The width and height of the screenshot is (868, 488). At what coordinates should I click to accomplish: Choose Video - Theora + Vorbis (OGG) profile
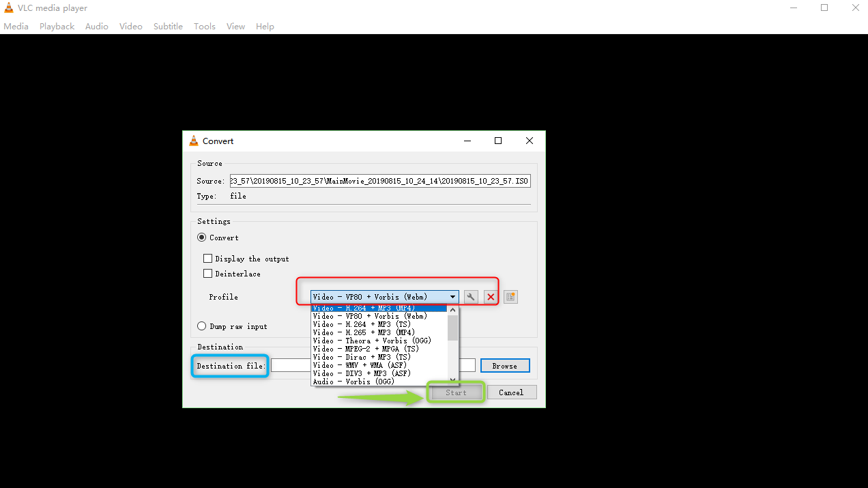(x=379, y=341)
